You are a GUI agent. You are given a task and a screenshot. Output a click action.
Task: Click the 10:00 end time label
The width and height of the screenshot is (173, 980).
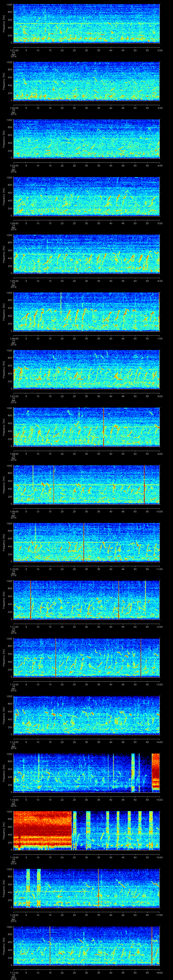click(160, 511)
